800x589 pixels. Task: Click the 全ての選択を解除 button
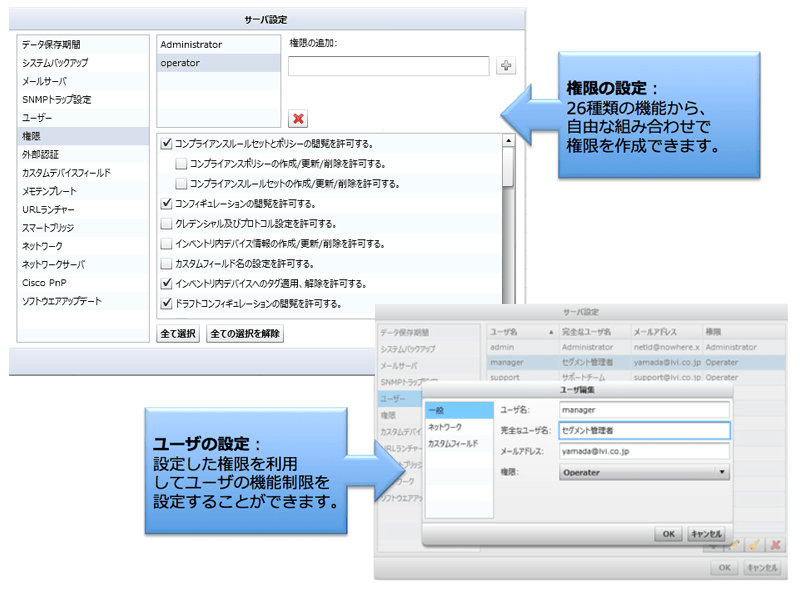pyautogui.click(x=245, y=334)
